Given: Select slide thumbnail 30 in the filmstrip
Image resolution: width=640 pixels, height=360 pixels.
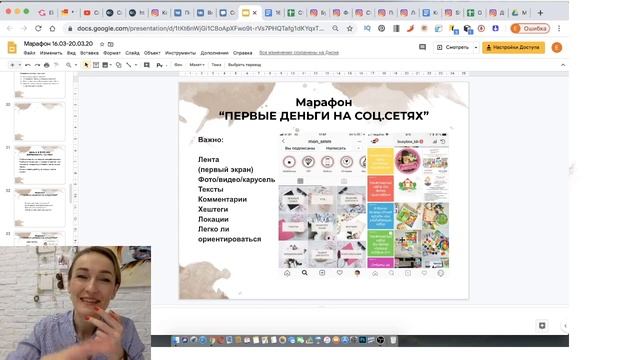Looking at the screenshot, I should (x=40, y=122).
